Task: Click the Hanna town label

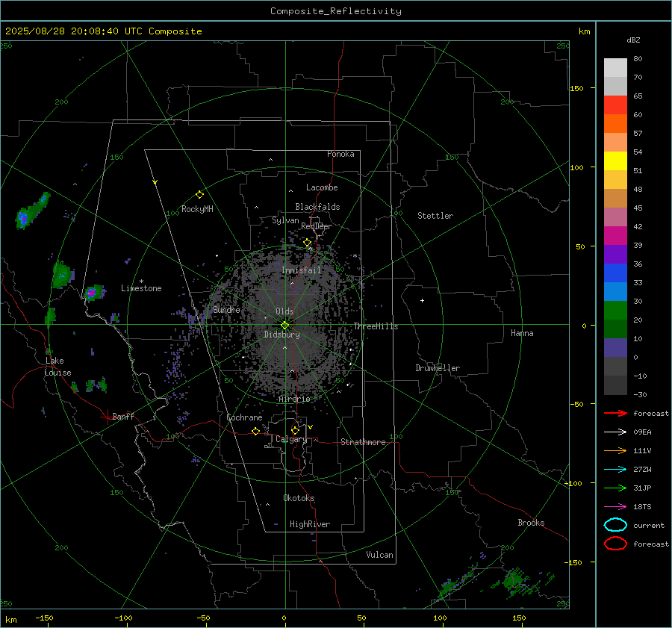Action: coord(522,333)
